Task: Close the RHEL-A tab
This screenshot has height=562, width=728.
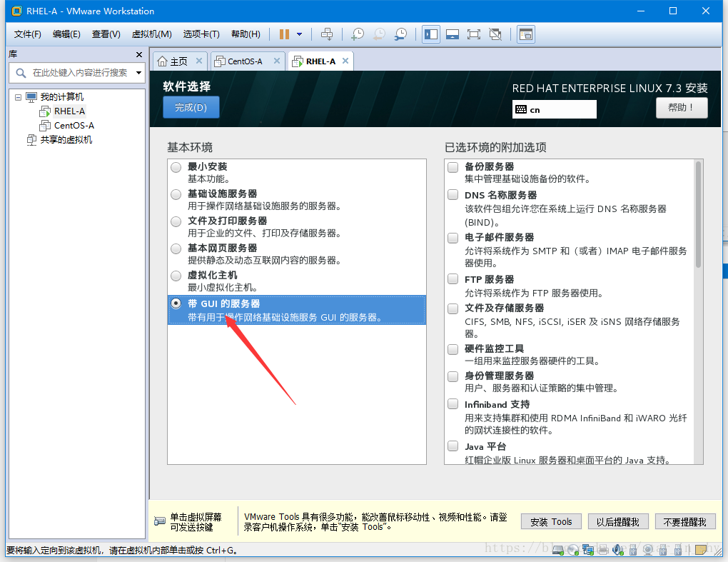Action: coord(345,61)
